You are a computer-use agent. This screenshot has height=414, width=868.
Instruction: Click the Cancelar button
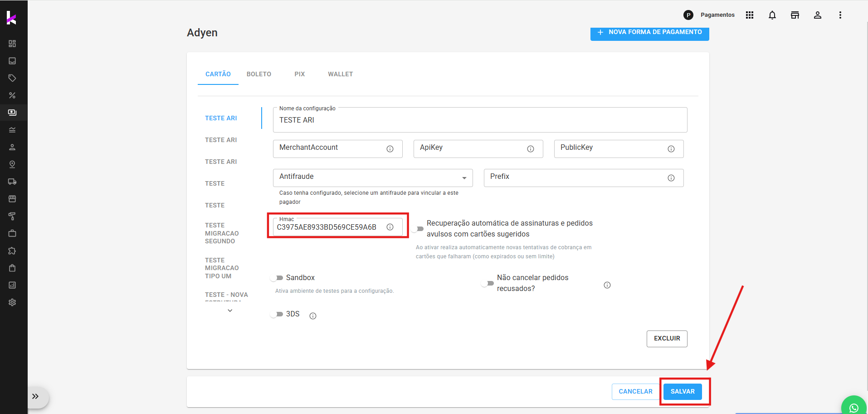pyautogui.click(x=636, y=392)
